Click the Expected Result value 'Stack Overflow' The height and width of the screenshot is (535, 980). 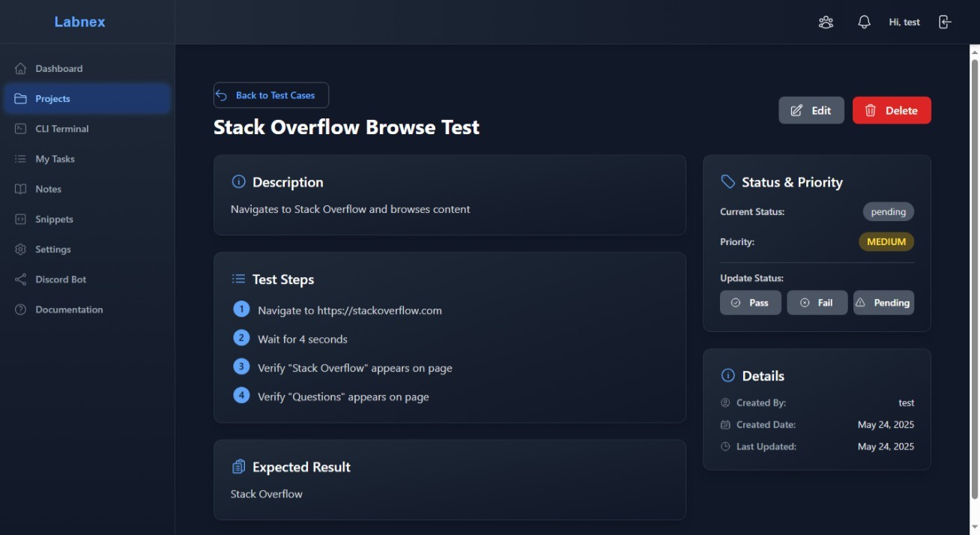267,494
